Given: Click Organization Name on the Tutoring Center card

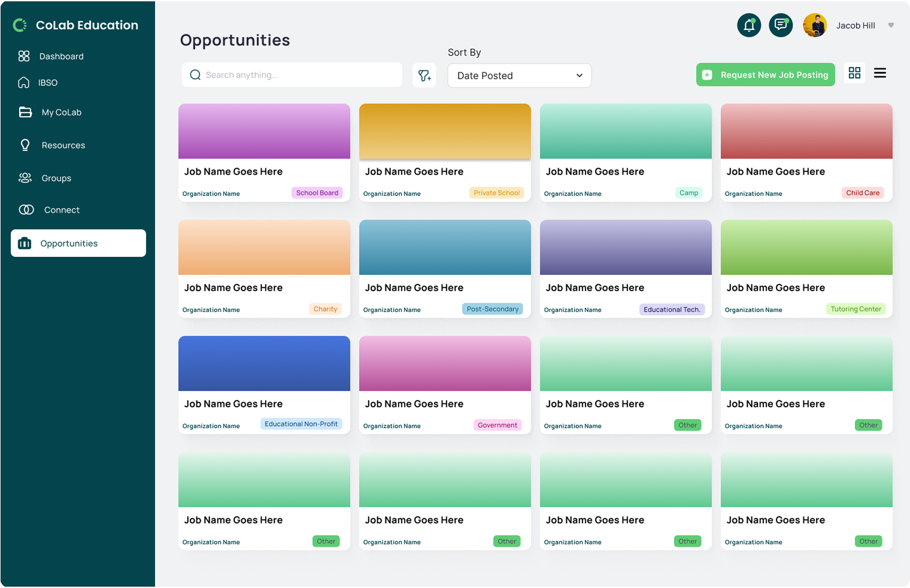Looking at the screenshot, I should tap(753, 310).
